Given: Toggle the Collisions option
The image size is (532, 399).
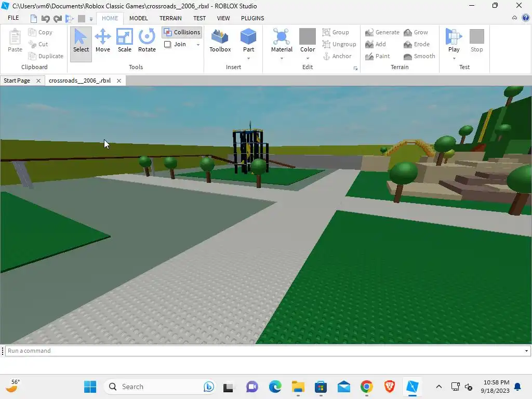Looking at the screenshot, I should (x=182, y=32).
